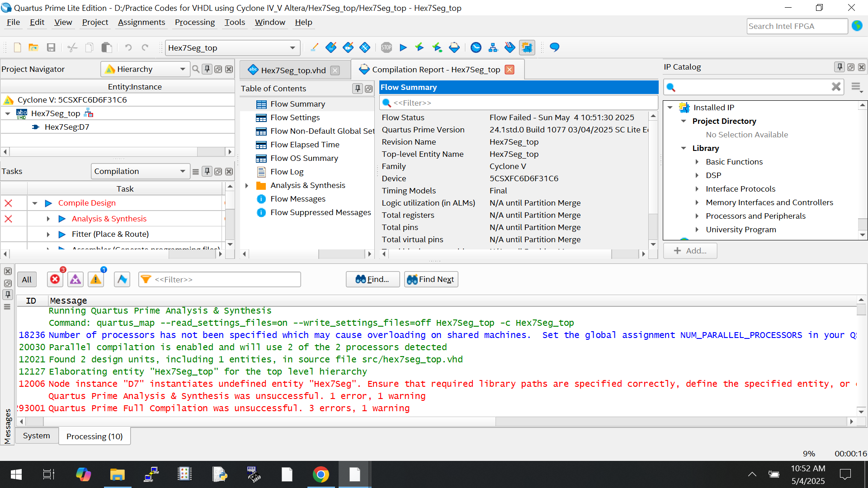Click the Add... button in IP Catalog
The height and width of the screenshot is (488, 868).
(x=690, y=251)
